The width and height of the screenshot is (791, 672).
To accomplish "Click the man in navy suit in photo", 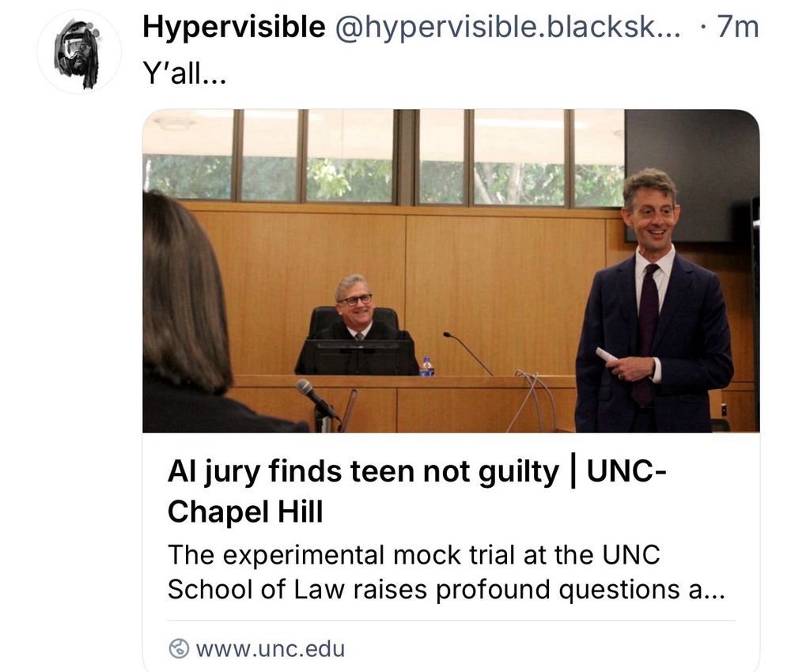I will pyautogui.click(x=653, y=301).
